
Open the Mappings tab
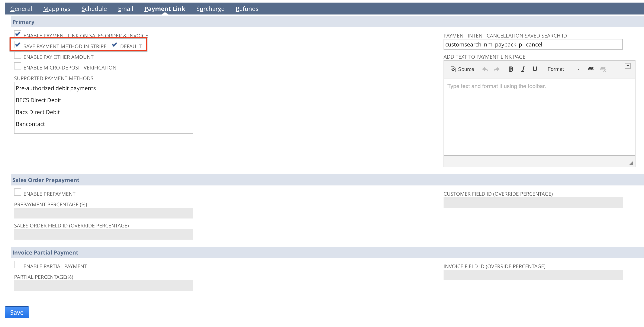(57, 9)
